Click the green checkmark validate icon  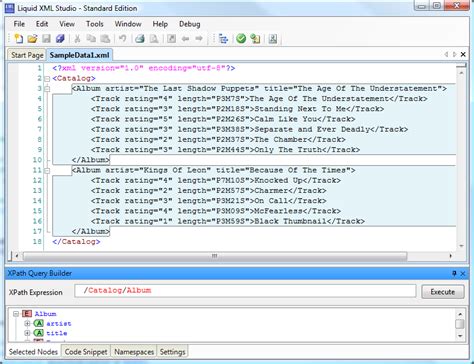(x=241, y=39)
